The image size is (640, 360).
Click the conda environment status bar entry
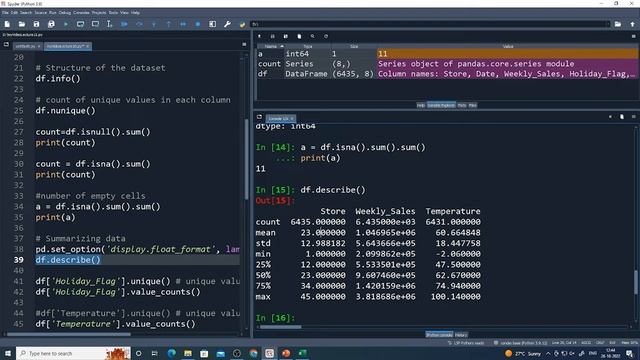point(520,343)
